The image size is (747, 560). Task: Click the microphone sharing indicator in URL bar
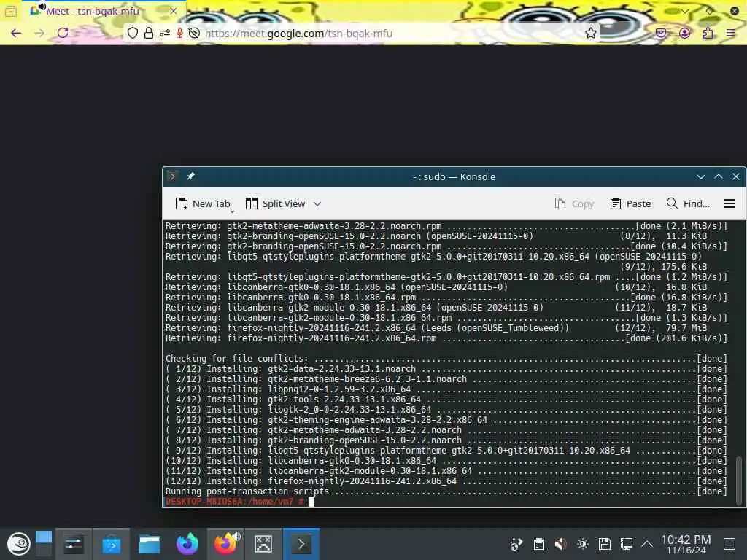click(179, 33)
